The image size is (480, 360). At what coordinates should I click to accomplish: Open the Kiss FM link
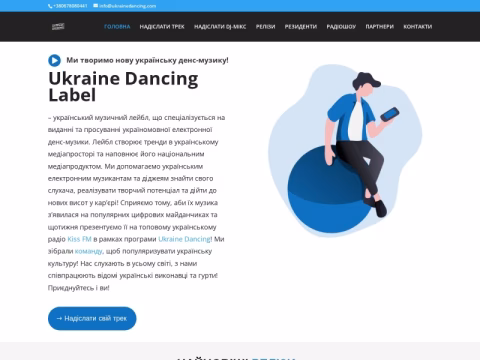(x=79, y=239)
